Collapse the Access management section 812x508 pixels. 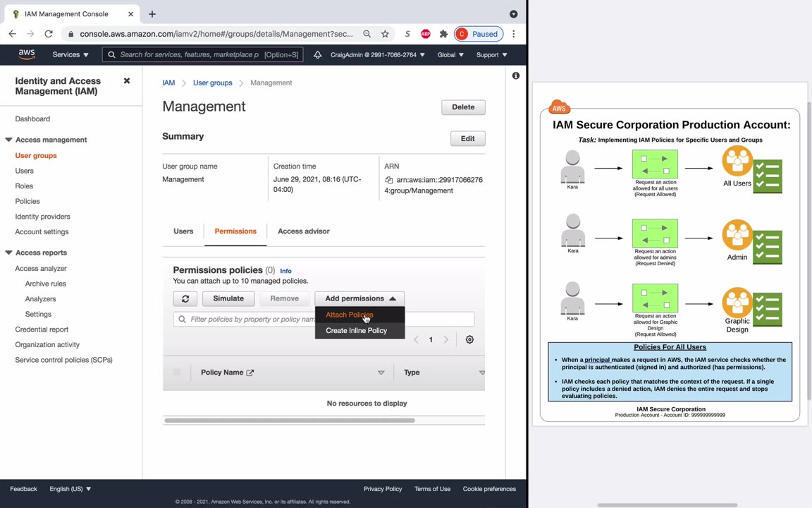[x=8, y=140]
